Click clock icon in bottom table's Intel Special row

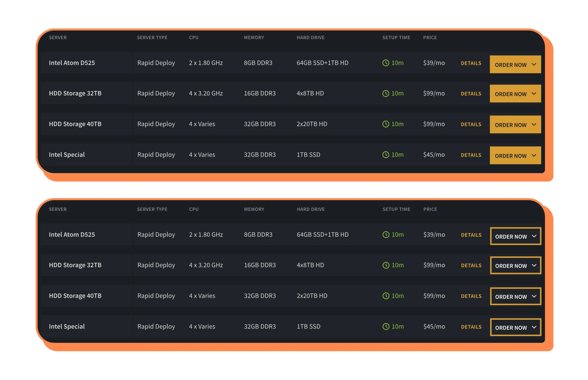(x=386, y=326)
